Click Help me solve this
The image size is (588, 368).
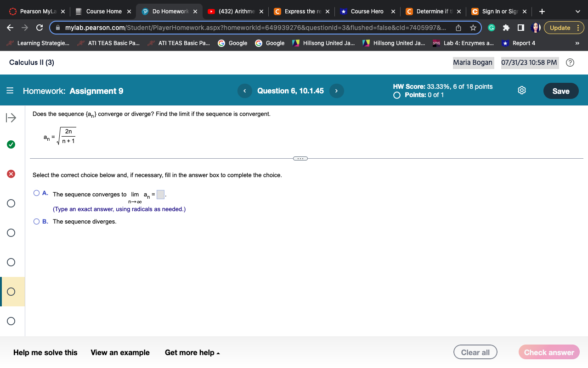click(45, 352)
